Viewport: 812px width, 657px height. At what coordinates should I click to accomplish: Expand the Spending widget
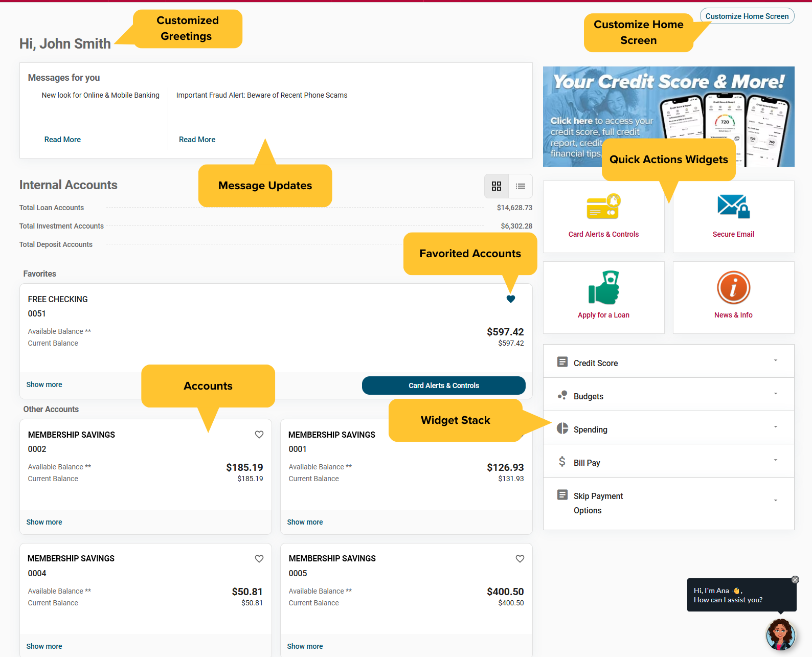pyautogui.click(x=668, y=428)
